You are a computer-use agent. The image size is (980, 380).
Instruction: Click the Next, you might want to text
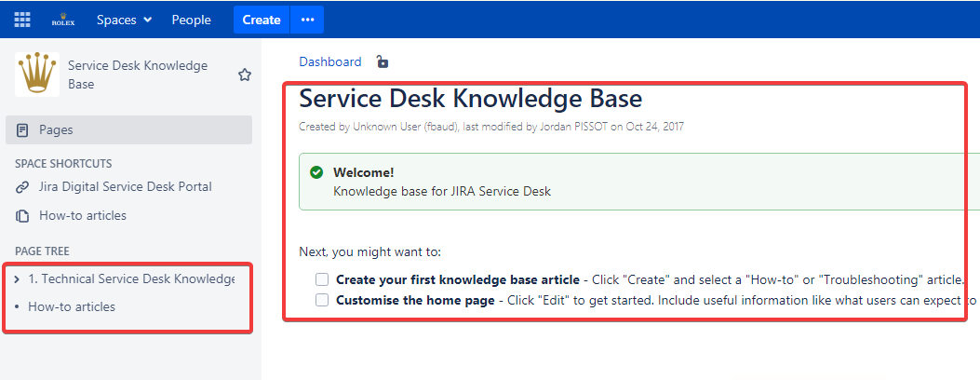click(370, 252)
